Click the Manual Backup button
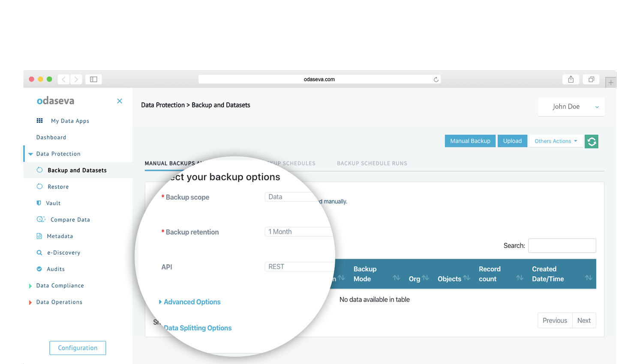643x364 pixels. click(470, 141)
